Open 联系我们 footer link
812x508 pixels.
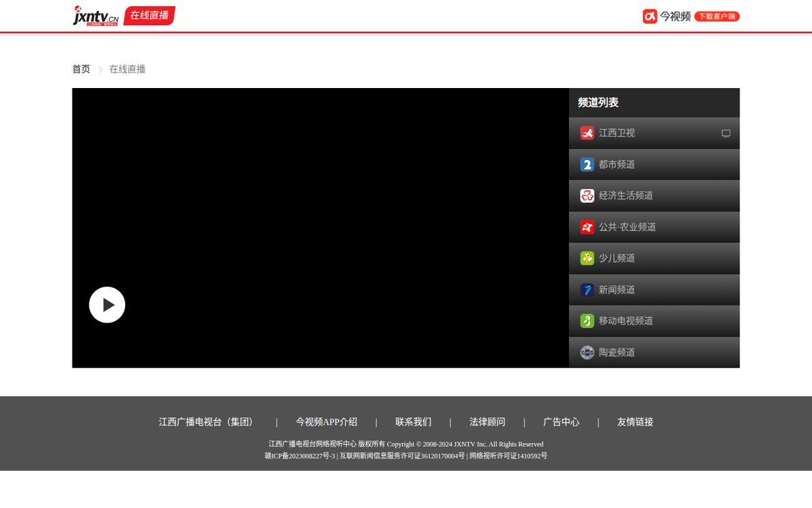pyautogui.click(x=413, y=422)
